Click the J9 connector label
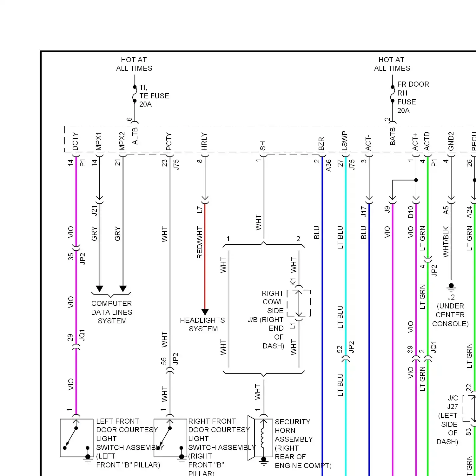The height and width of the screenshot is (476, 476). tap(387, 210)
